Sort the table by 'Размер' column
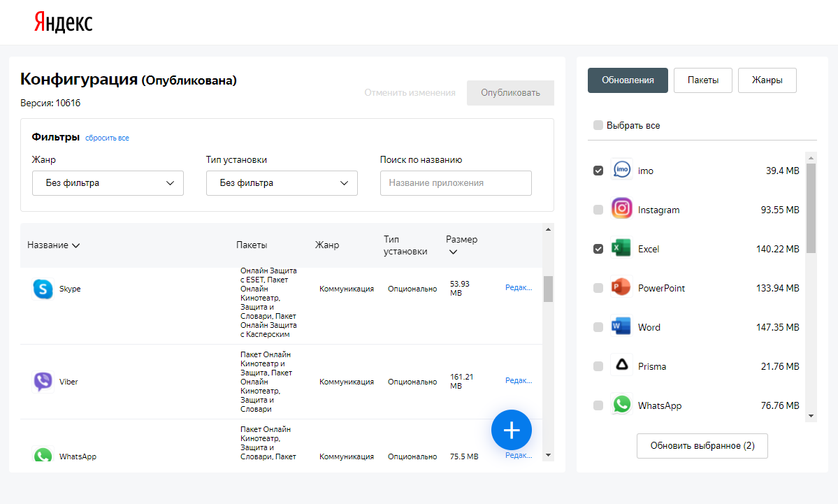This screenshot has height=504, width=838. pos(462,245)
